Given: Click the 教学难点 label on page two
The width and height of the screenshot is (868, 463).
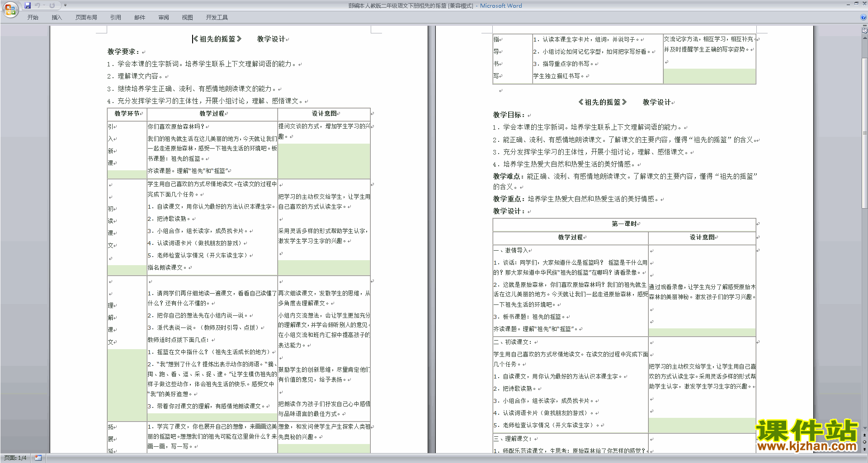Looking at the screenshot, I should (x=509, y=177).
